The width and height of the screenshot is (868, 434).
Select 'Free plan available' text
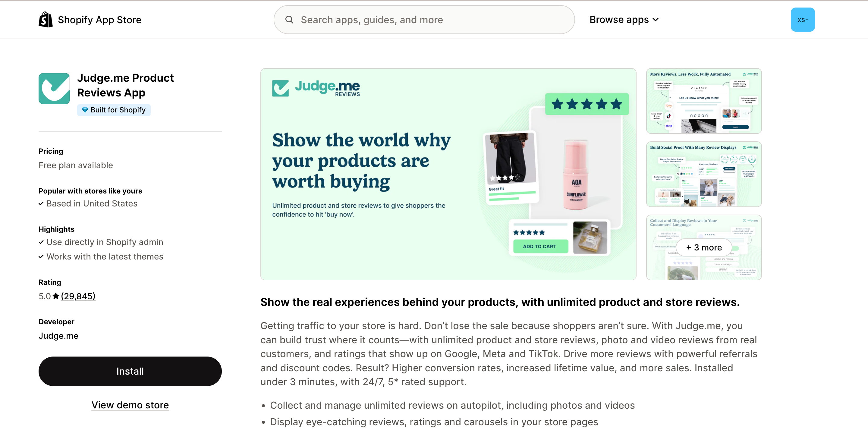tap(76, 165)
